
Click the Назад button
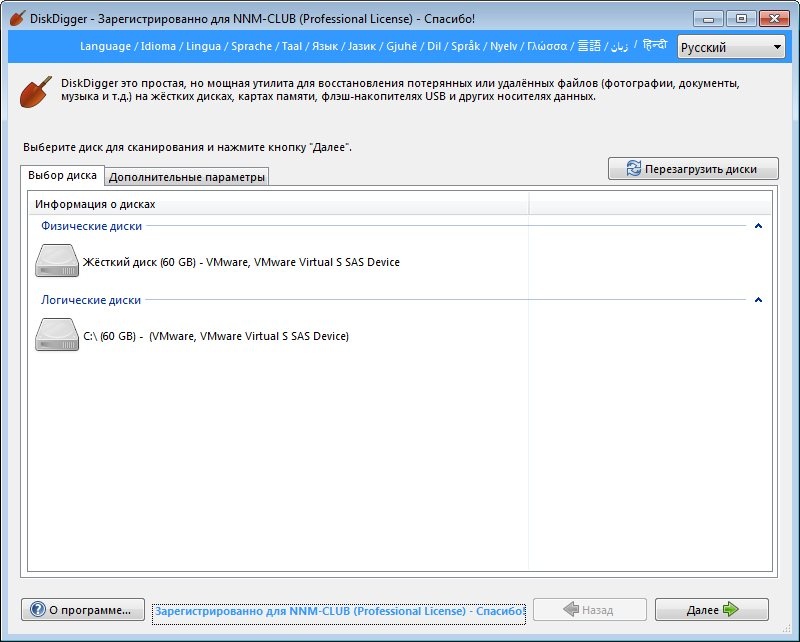click(590, 610)
